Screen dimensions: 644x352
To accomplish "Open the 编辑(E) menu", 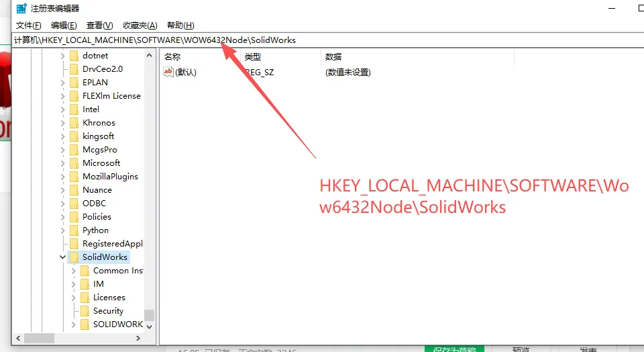I will [x=64, y=26].
